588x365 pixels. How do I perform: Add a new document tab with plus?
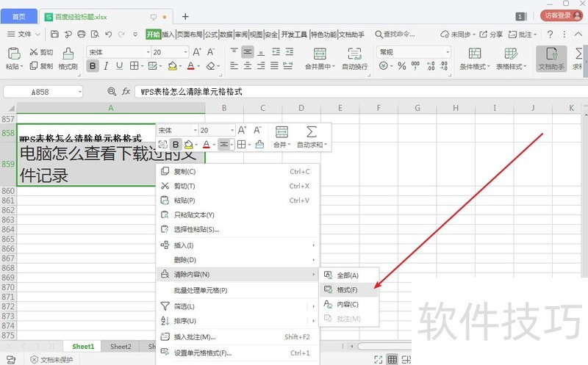pos(185,16)
